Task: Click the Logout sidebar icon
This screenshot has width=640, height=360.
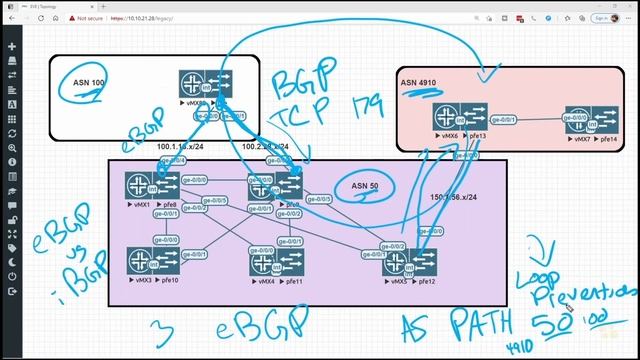Action: click(x=12, y=291)
